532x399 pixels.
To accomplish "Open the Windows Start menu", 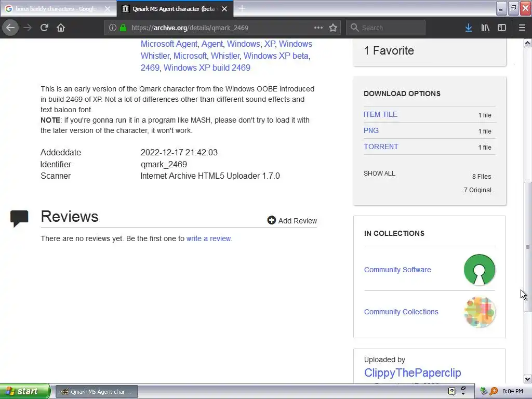I will pos(25,391).
